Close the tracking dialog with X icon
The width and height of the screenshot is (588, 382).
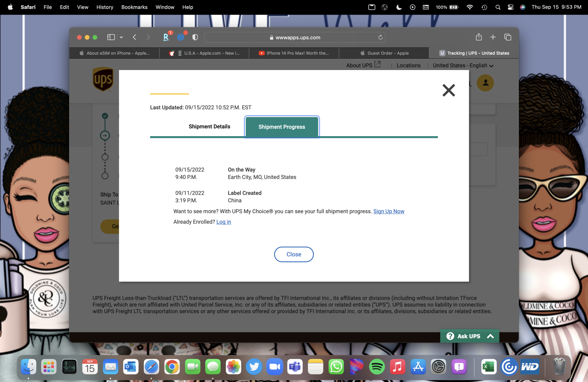pyautogui.click(x=448, y=90)
